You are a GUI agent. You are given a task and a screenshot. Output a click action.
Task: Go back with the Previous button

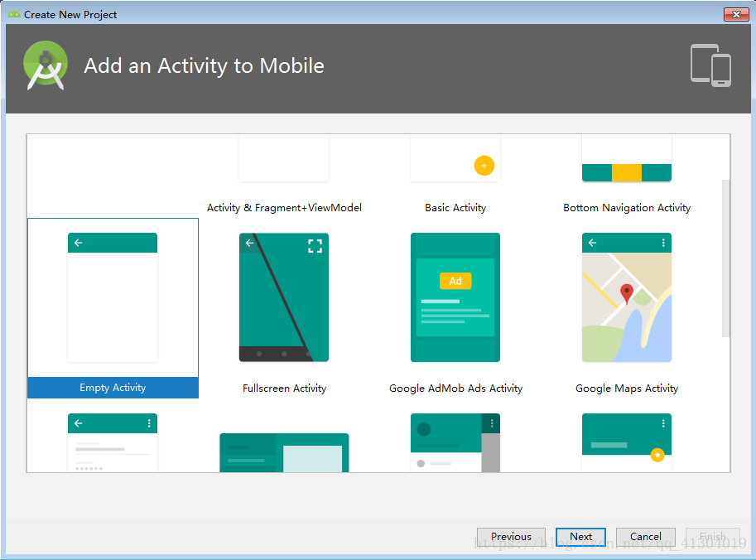(x=511, y=536)
